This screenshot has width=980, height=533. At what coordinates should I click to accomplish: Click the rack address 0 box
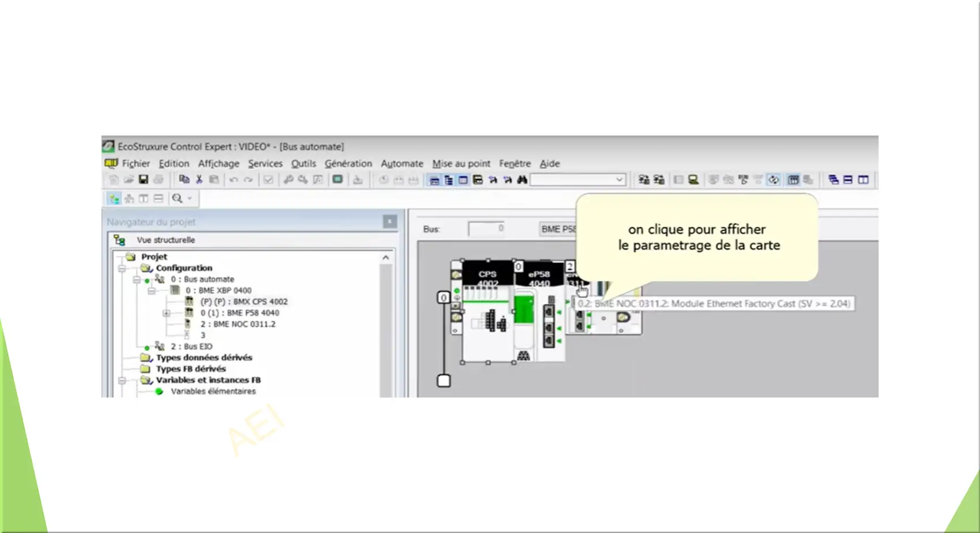click(x=443, y=298)
